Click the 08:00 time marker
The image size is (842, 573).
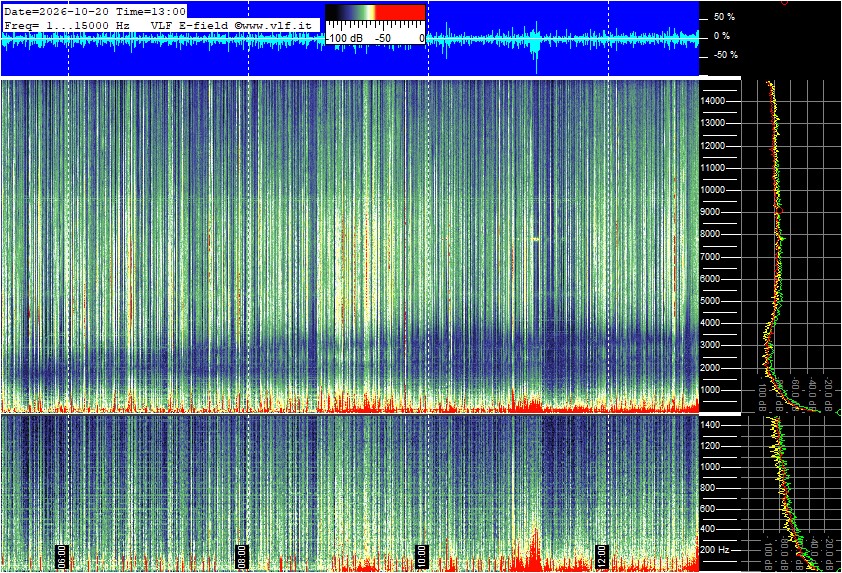[x=242, y=557]
